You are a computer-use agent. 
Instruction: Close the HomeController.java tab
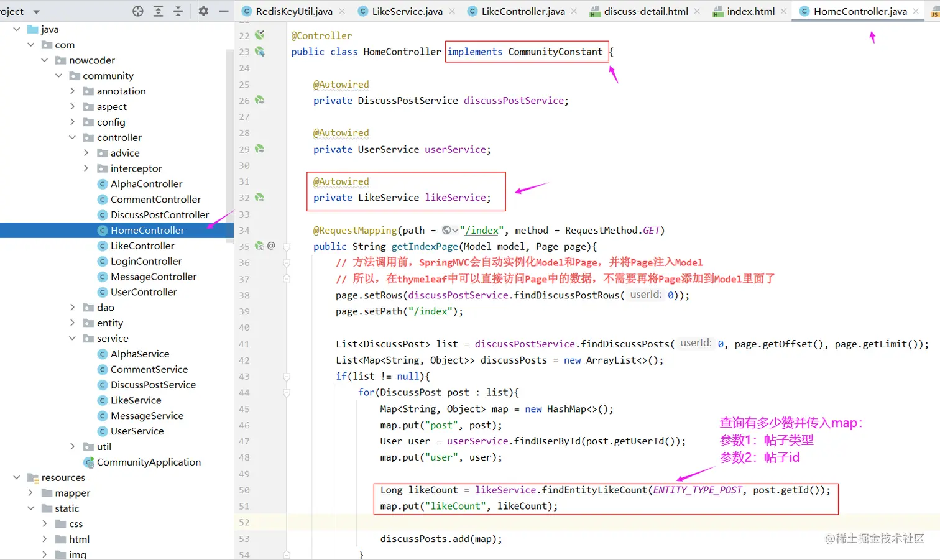916,11
